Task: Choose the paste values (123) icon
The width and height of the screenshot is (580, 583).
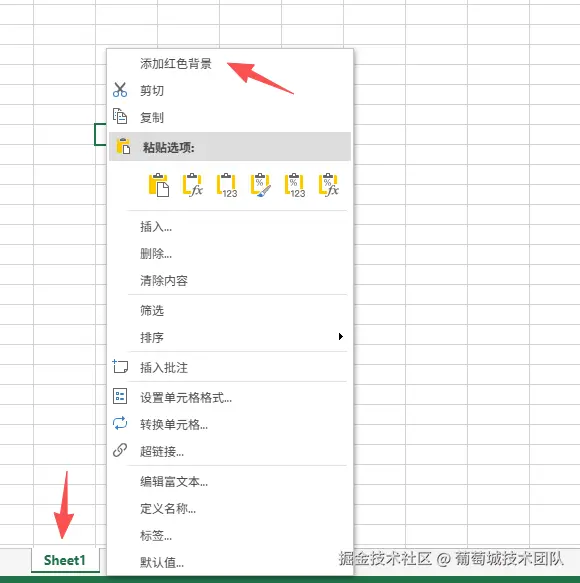Action: pyautogui.click(x=227, y=185)
